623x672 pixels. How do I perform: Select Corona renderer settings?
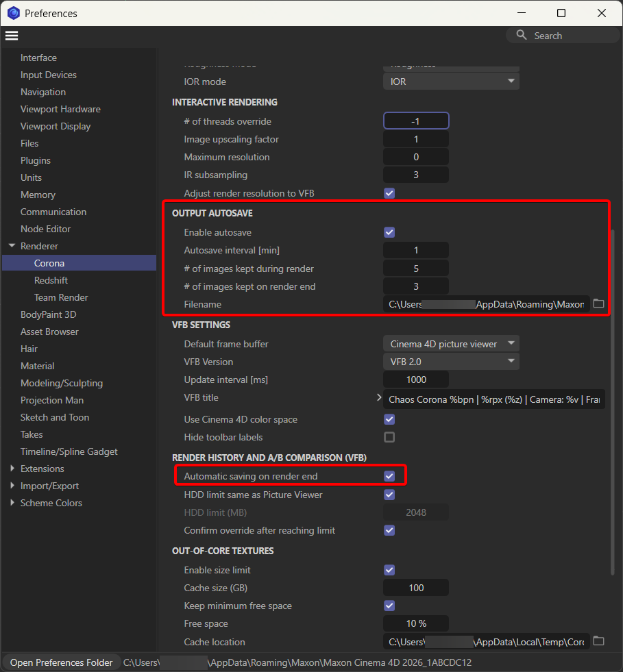point(80,263)
